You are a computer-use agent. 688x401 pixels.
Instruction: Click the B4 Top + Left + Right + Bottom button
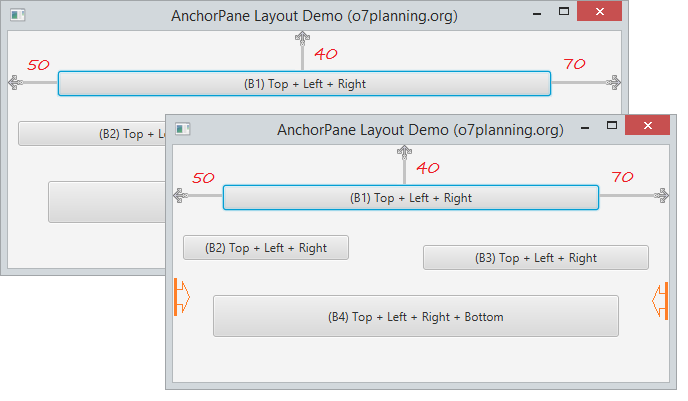pos(416,316)
